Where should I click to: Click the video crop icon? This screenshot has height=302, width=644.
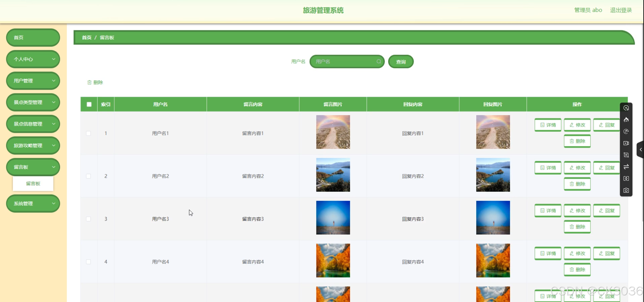tap(626, 155)
